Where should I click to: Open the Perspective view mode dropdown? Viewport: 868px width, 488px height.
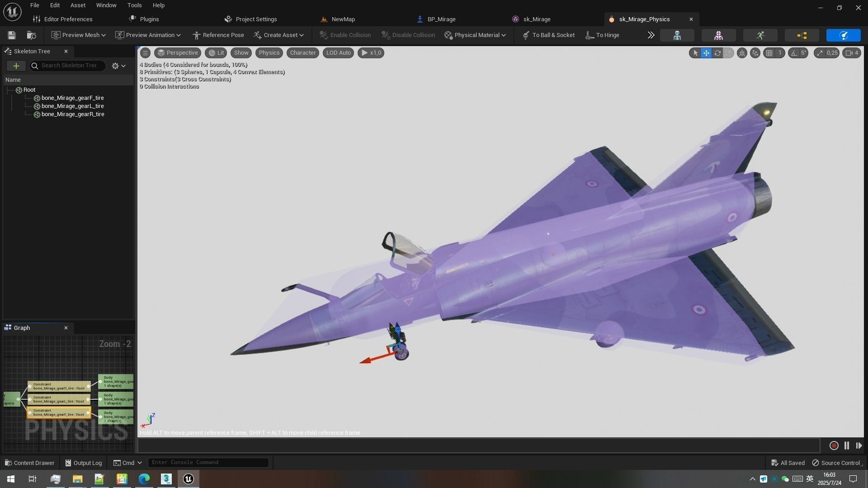pyautogui.click(x=178, y=53)
